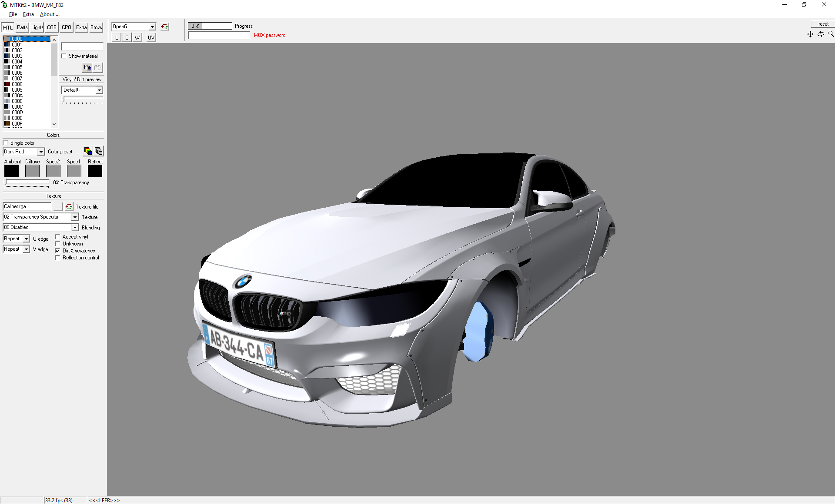
Task: Click the Diffuse color swatch
Action: (x=32, y=171)
